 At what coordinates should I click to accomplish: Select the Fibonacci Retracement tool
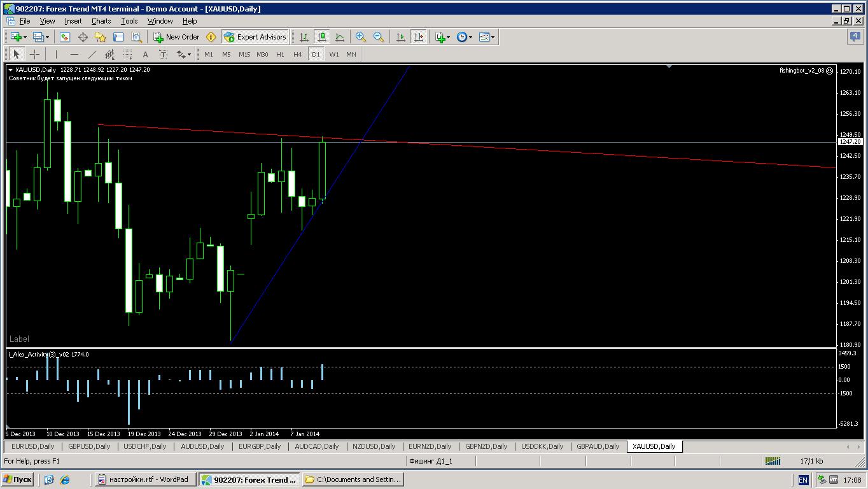(x=127, y=54)
